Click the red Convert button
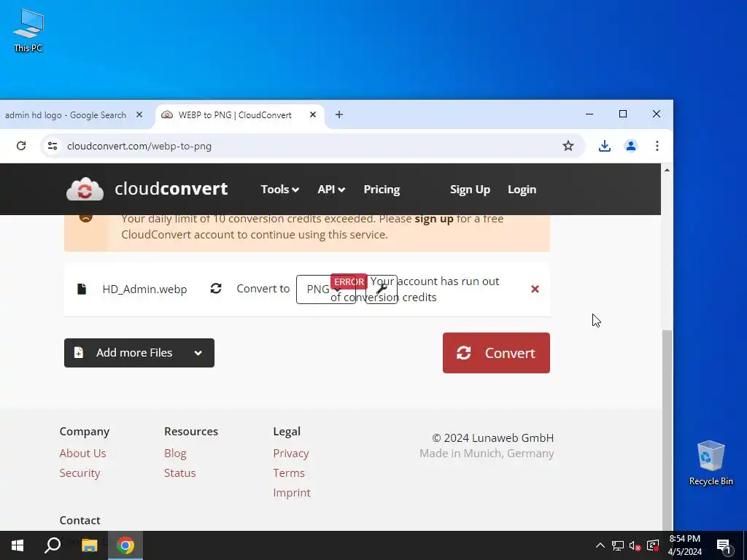The width and height of the screenshot is (747, 560). click(496, 353)
